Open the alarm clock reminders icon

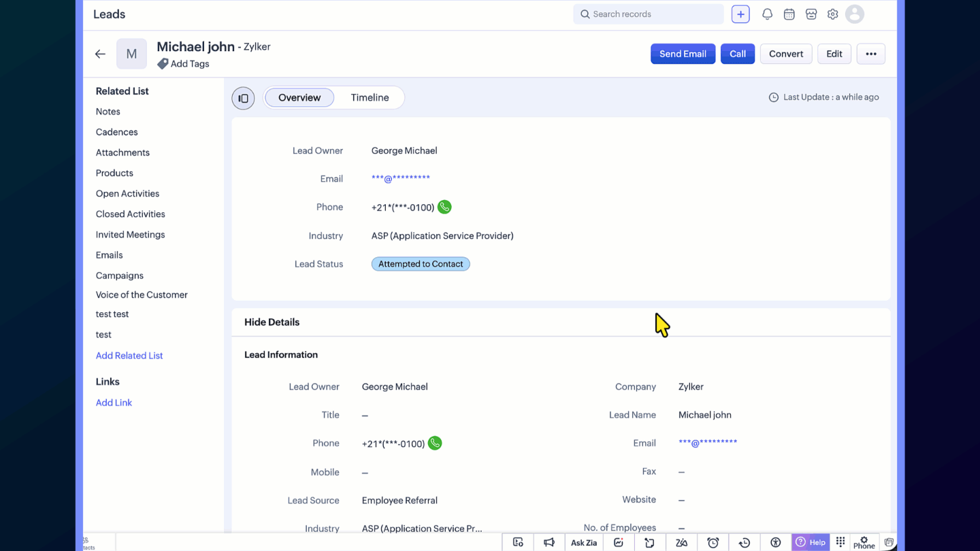713,542
